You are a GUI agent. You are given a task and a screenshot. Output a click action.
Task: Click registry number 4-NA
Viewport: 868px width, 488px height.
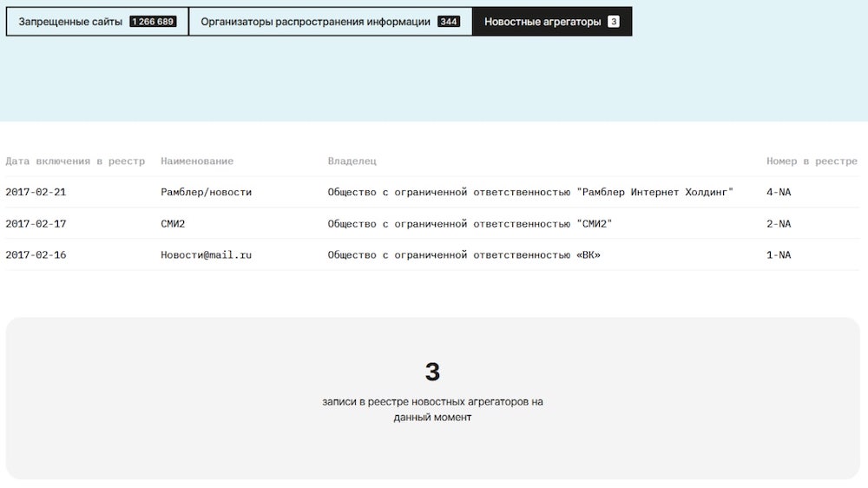pos(779,192)
